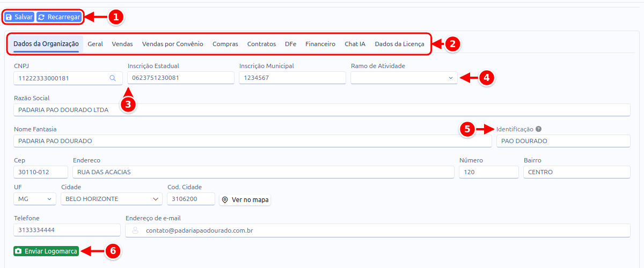Image resolution: width=644 pixels, height=268 pixels.
Task: Select the Chat IA tab
Action: (x=355, y=44)
